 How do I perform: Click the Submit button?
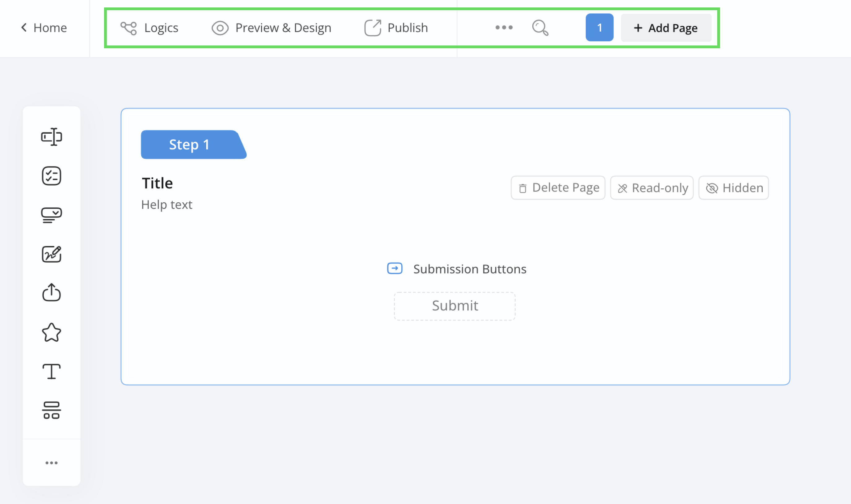click(x=455, y=306)
